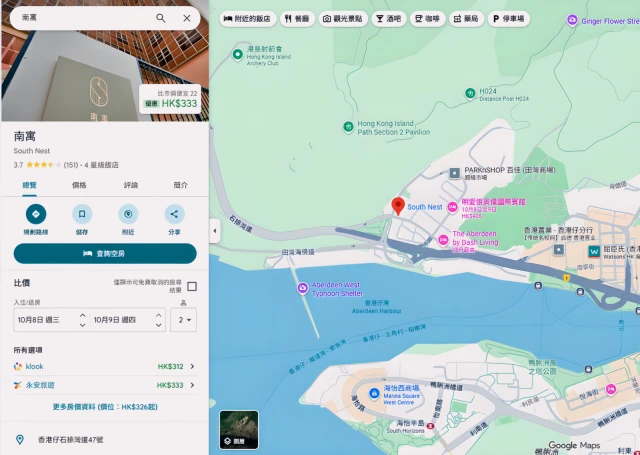Collapse the side panel arrow
Screen dimensions: 640x455
[x=215, y=231]
